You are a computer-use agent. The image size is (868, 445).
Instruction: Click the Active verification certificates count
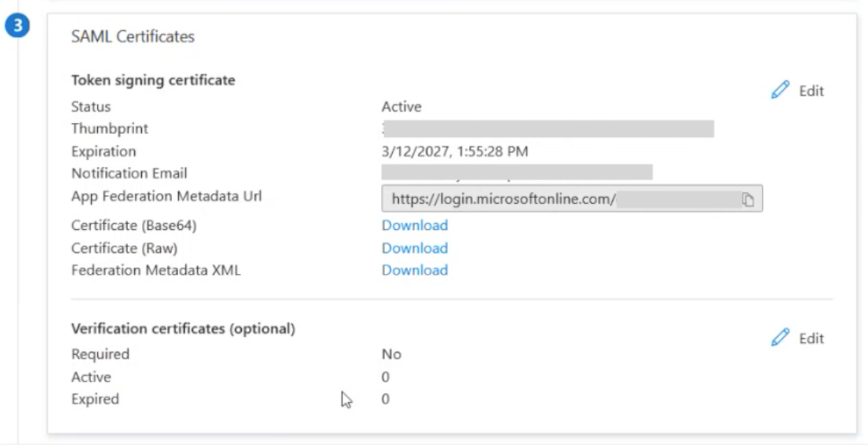click(386, 377)
